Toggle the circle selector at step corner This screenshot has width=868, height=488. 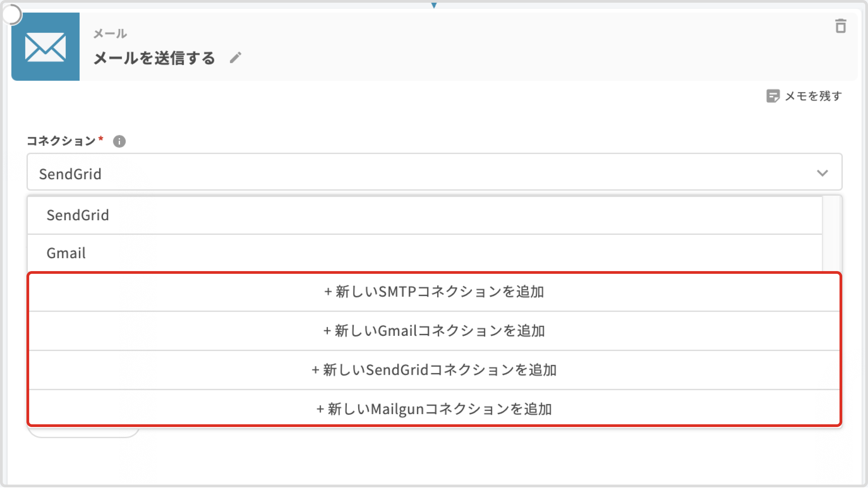coord(12,15)
